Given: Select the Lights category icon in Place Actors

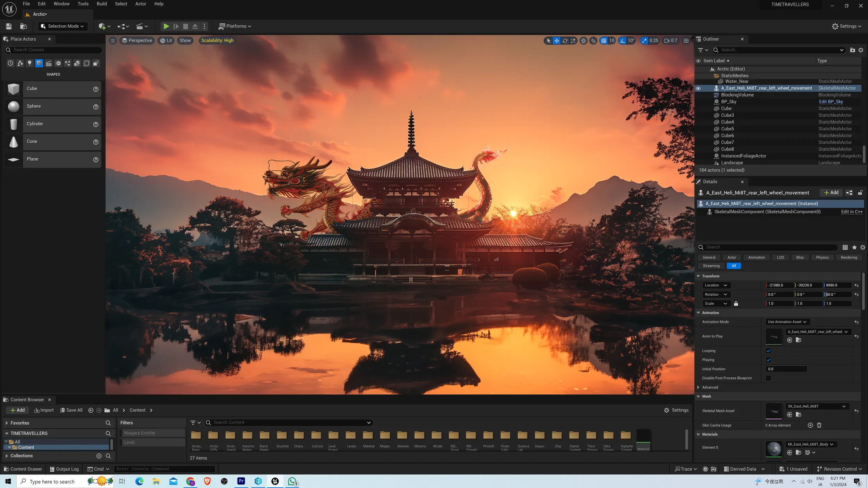Looking at the screenshot, I should point(30,63).
